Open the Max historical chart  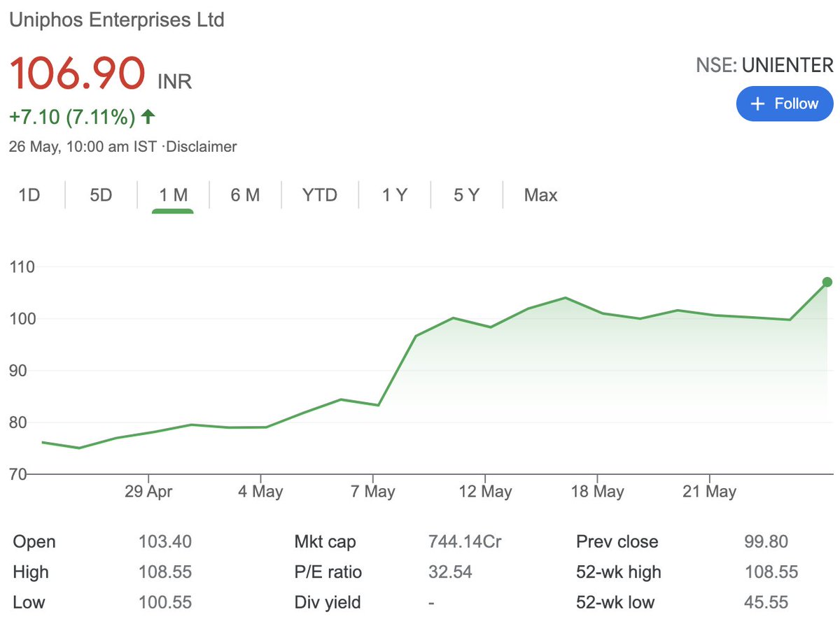[540, 195]
